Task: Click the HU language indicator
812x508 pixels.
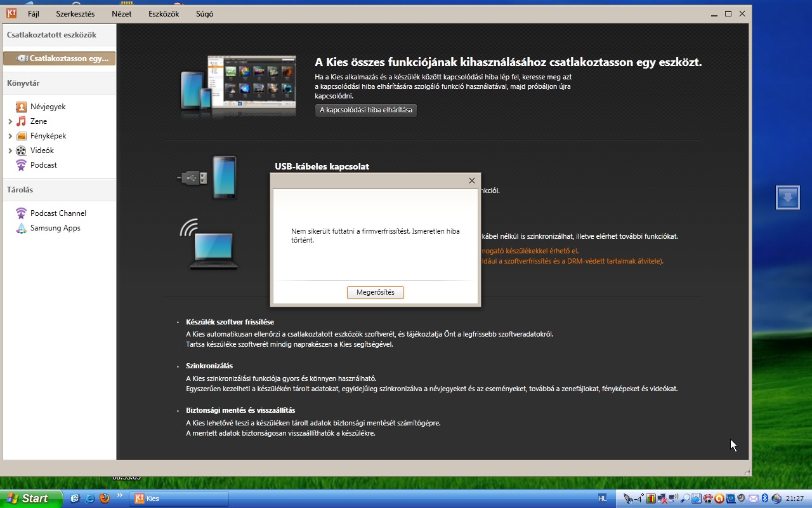Action: (602, 498)
